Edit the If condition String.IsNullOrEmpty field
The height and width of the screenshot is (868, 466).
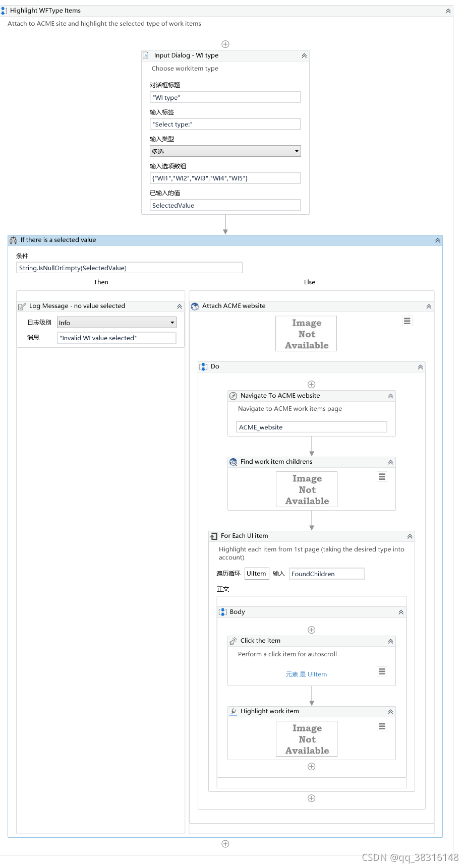[x=130, y=268]
